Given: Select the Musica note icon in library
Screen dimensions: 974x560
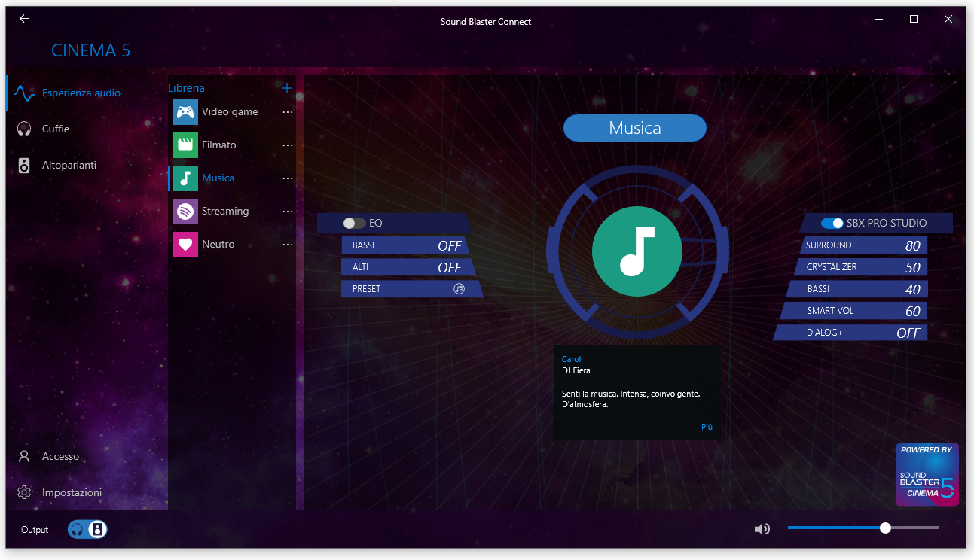Looking at the screenshot, I should (x=185, y=178).
